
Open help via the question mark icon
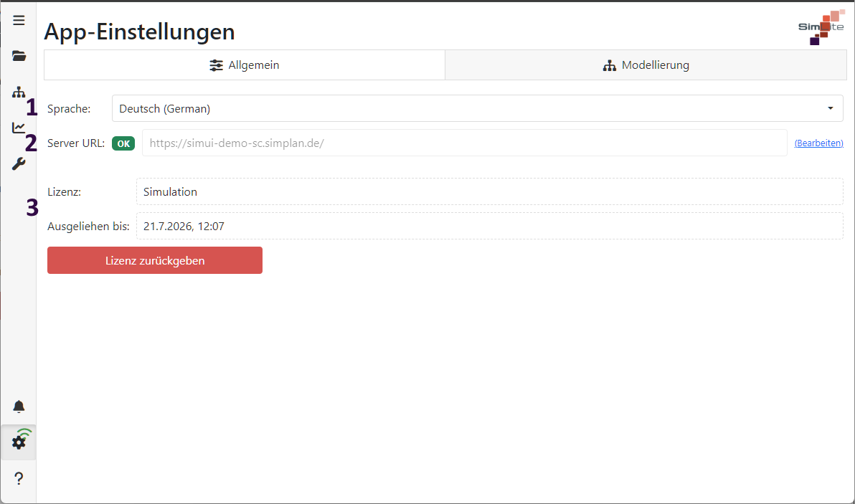[x=19, y=478]
